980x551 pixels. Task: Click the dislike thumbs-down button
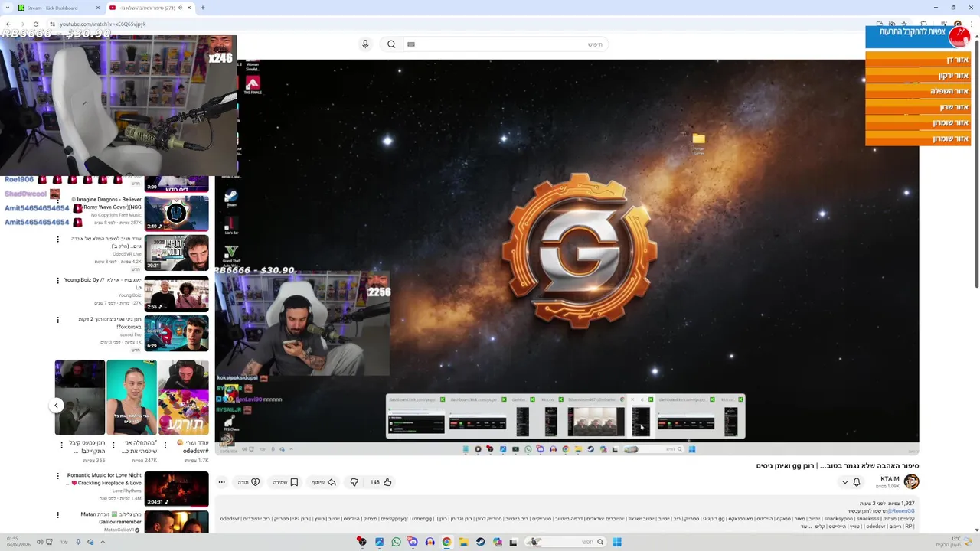(x=354, y=482)
